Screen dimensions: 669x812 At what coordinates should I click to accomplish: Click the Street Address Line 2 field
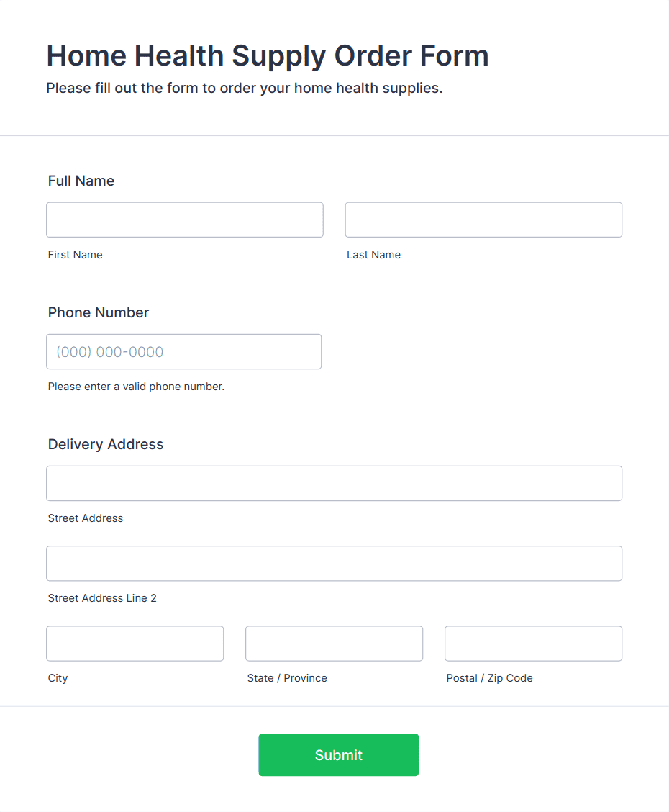(x=334, y=564)
